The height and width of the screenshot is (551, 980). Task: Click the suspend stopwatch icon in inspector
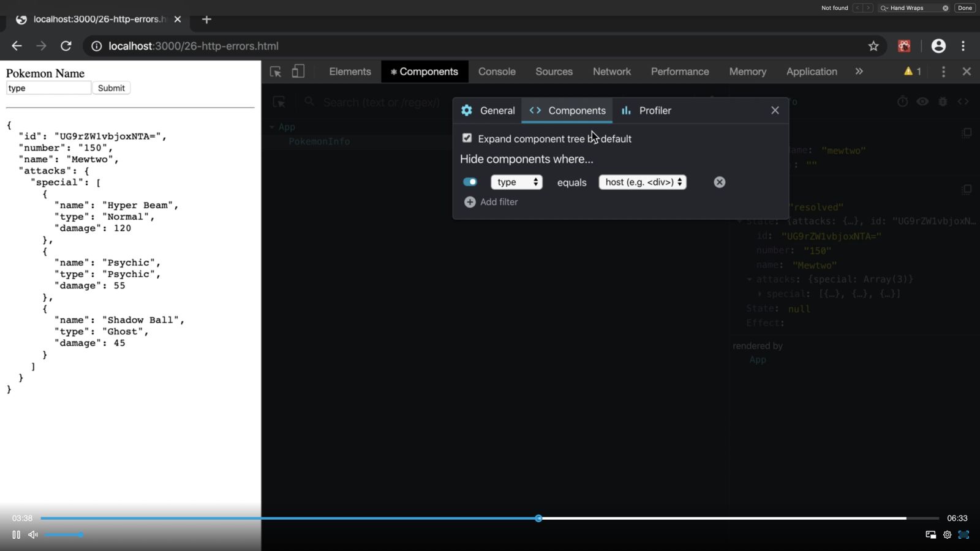[902, 102]
